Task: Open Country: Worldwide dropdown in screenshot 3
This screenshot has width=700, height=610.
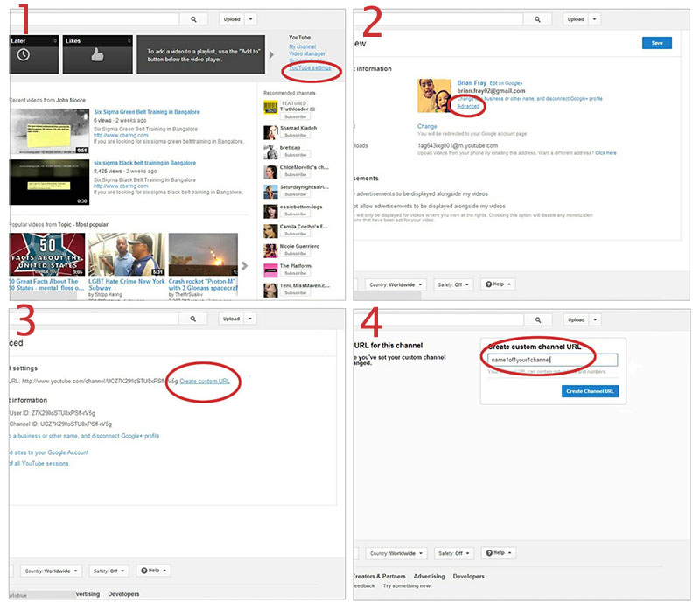Action: [x=52, y=571]
